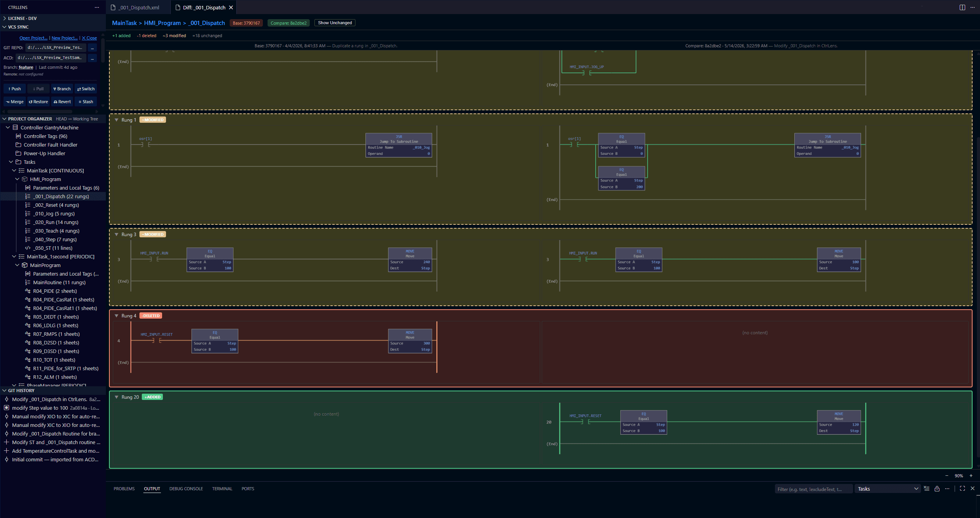This screenshot has width=980, height=518.
Task: Click the Controller Tags (96) tag icon
Action: tap(18, 136)
